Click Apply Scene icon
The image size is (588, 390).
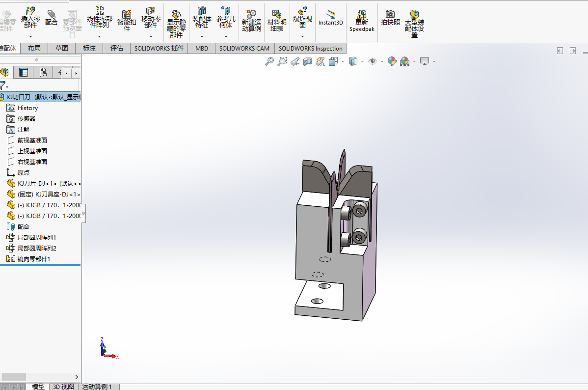pos(404,61)
